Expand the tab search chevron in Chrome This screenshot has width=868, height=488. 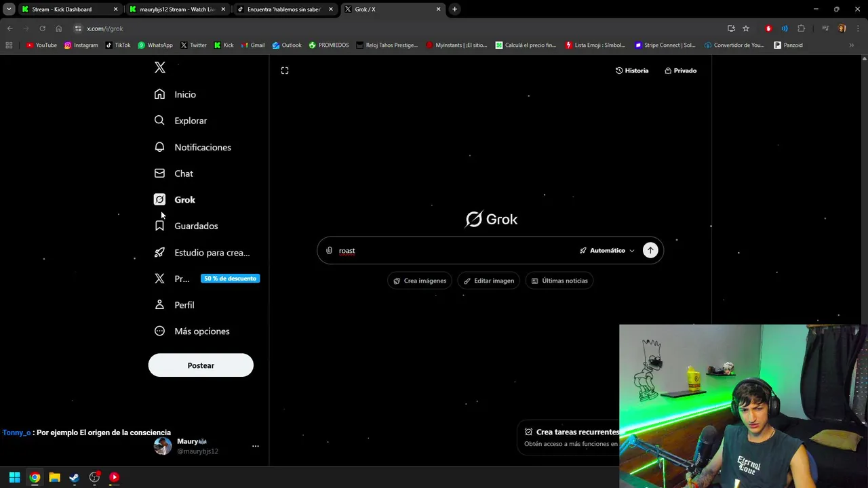click(x=9, y=9)
